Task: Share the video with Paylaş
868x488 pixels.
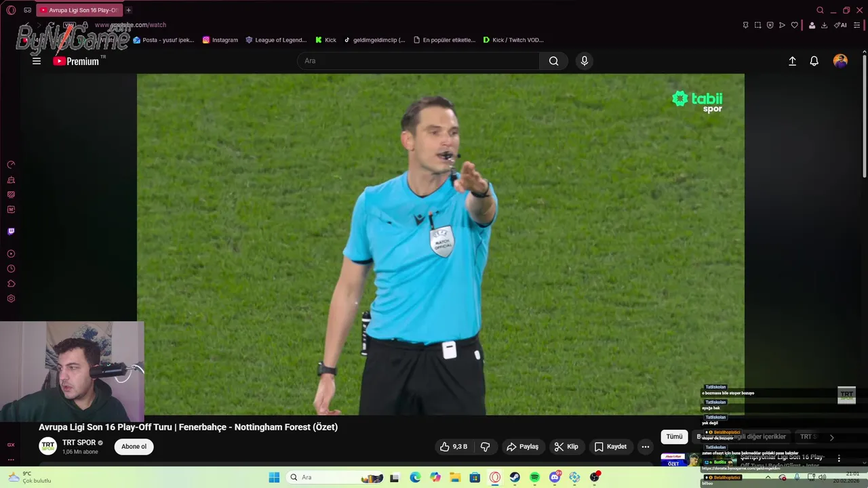Action: tap(522, 447)
